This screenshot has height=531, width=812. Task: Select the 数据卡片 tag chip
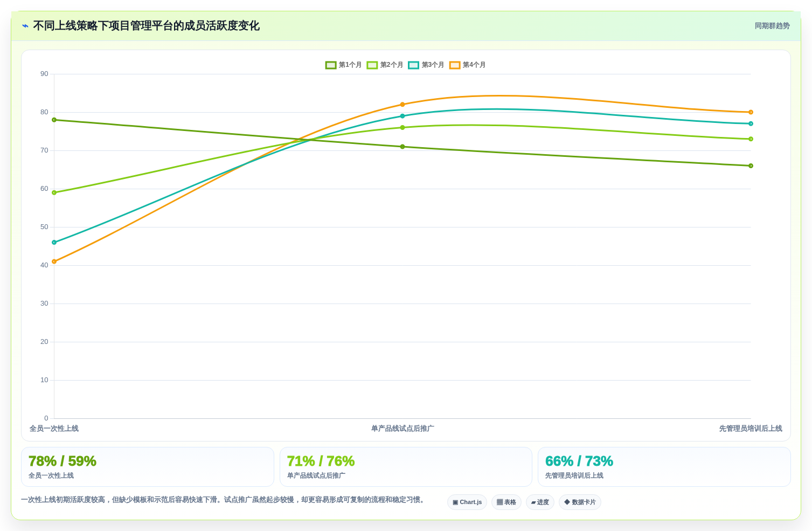(580, 502)
